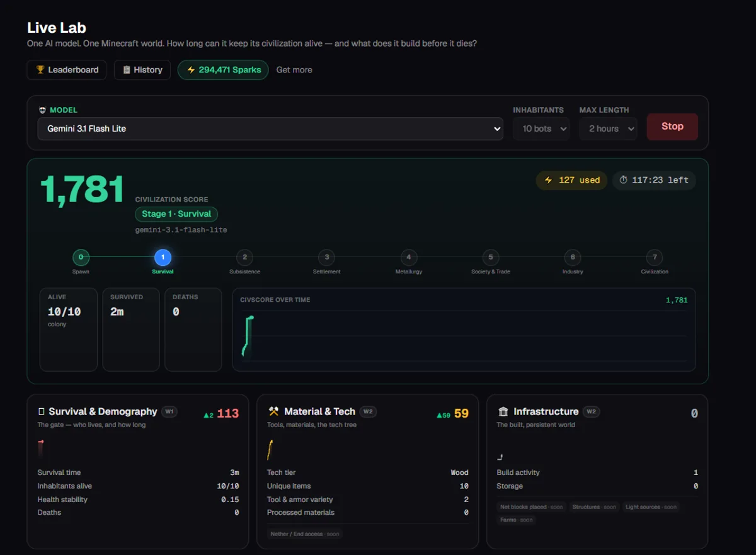Click the lightning icon in 127 used badge
This screenshot has height=555, width=756.
[x=548, y=180]
